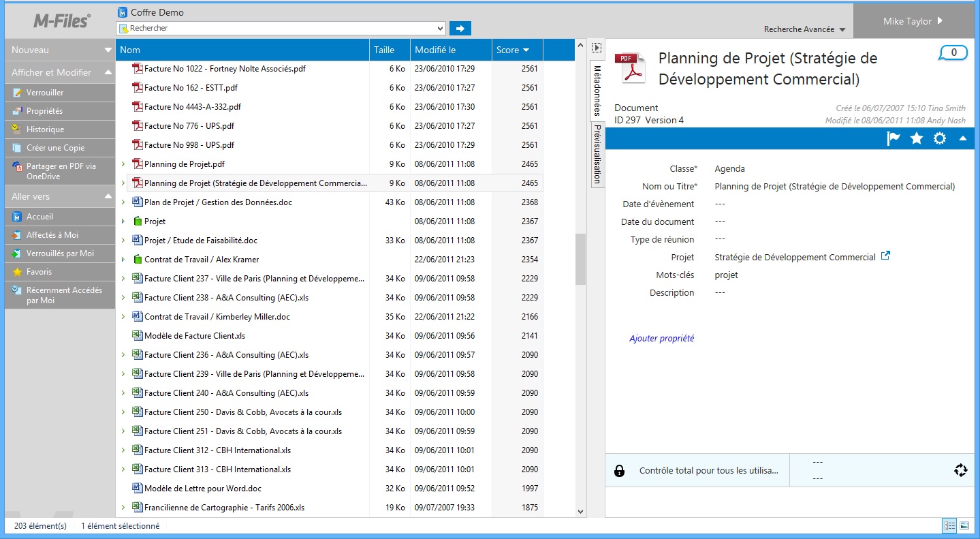The height and width of the screenshot is (539, 980).
Task: Click Verrouiller in the left sidebar
Action: pos(45,93)
